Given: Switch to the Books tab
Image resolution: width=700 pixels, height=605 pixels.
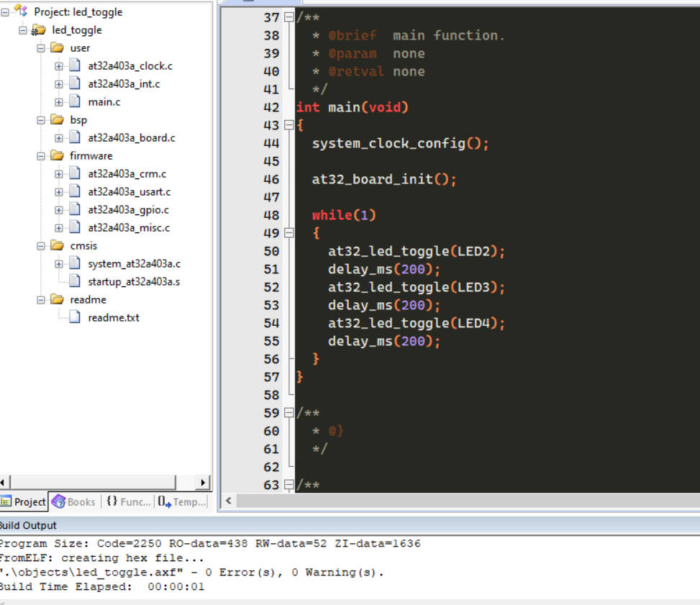Looking at the screenshot, I should 74,502.
